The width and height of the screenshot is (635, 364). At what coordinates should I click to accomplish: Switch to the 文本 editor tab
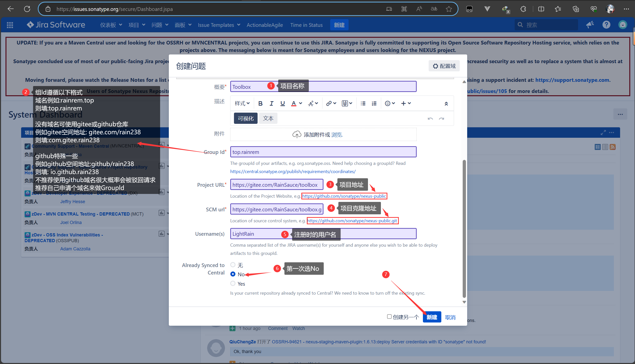point(268,118)
